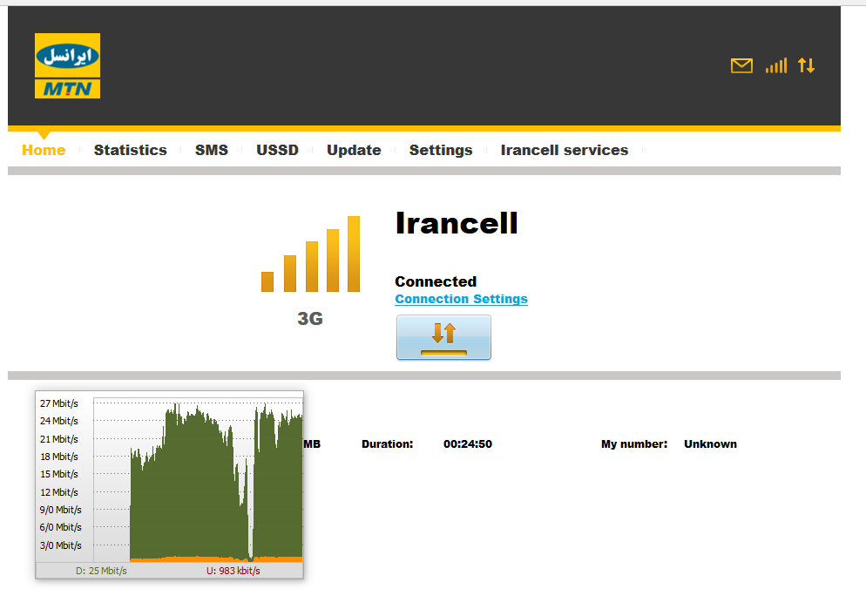Image resolution: width=866 pixels, height=616 pixels.
Task: Click the 3G network type label
Action: [310, 319]
